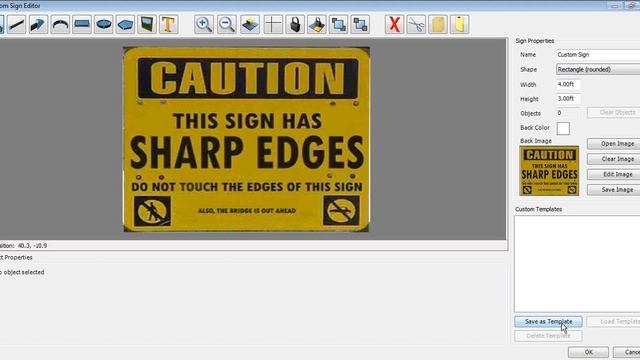Image resolution: width=640 pixels, height=360 pixels.
Task: Click the Height field 3.00ft
Action: pyautogui.click(x=568, y=99)
